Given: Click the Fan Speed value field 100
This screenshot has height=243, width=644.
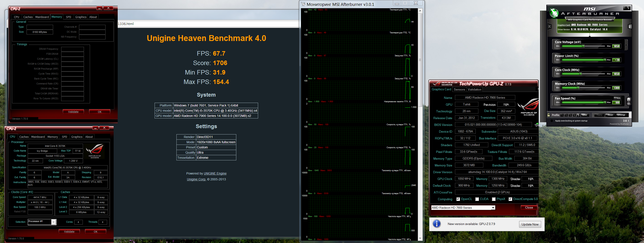Looking at the screenshot, I should point(617,103).
